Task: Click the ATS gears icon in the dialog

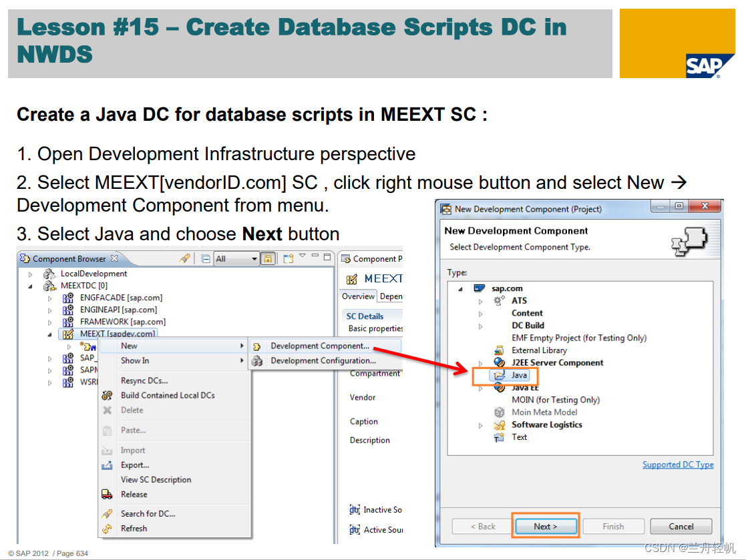Action: pos(499,300)
